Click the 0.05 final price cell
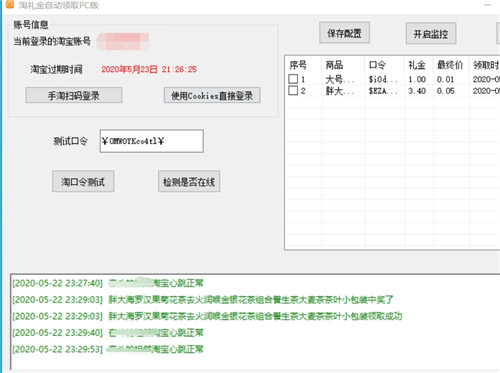This screenshot has width=500, height=373. pyautogui.click(x=446, y=91)
